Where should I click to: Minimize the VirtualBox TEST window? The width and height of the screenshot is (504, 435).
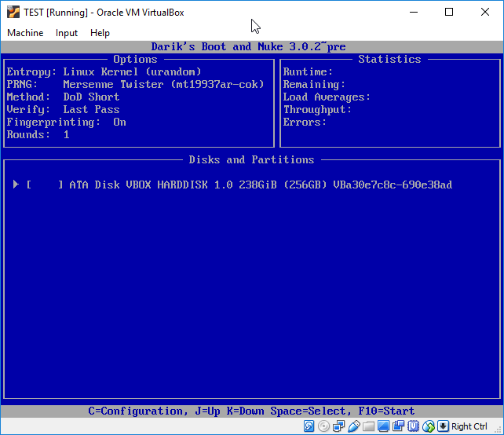click(x=414, y=13)
